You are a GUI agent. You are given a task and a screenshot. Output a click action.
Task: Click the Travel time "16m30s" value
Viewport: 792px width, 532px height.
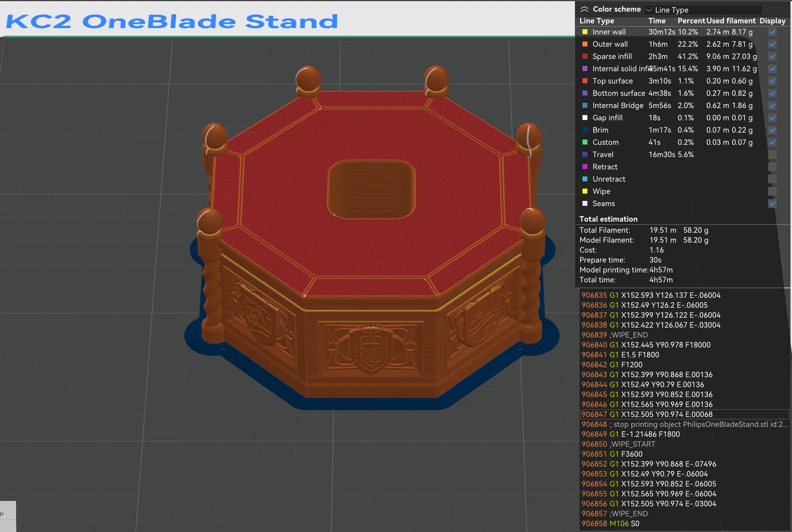pyautogui.click(x=662, y=154)
